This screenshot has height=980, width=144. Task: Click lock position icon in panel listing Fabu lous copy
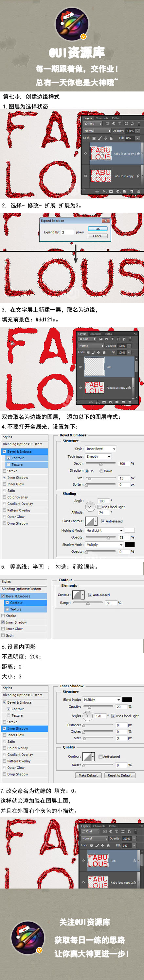pos(105,139)
